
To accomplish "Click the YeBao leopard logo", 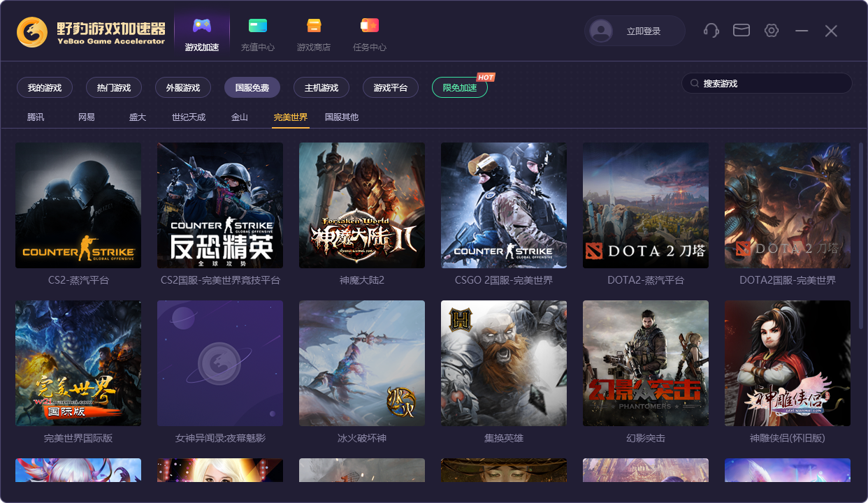I will (x=32, y=31).
